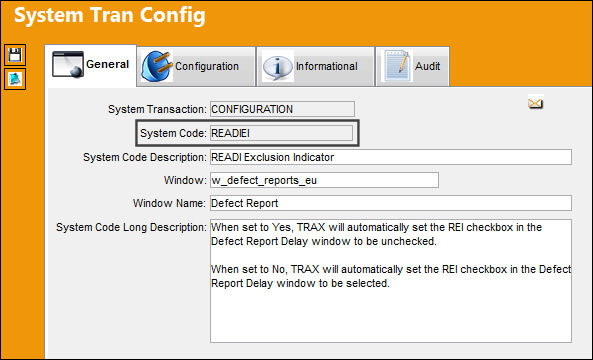
Task: Click the System Code field READIEI
Action: 281,133
